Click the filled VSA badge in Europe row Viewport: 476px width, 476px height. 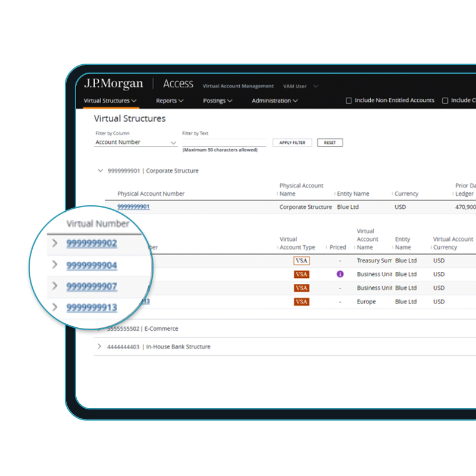pyautogui.click(x=302, y=302)
